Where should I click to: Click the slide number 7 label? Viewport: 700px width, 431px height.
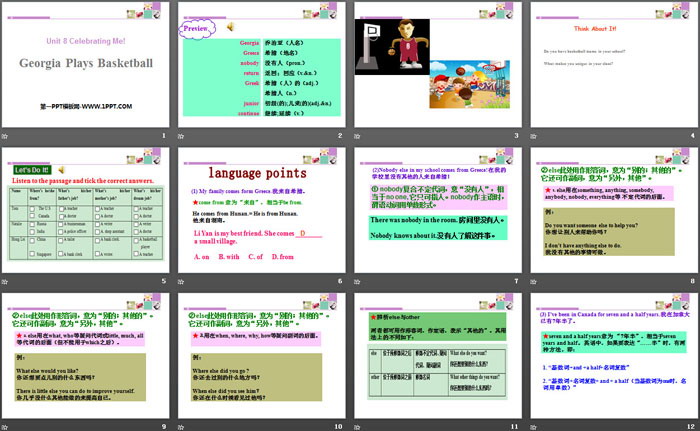tap(516, 281)
